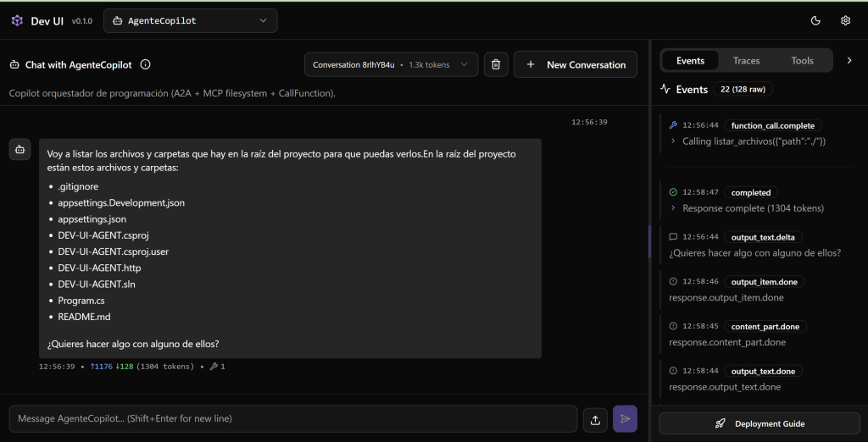
Task: Click the clock icon beside content_part.done
Action: pyautogui.click(x=673, y=326)
